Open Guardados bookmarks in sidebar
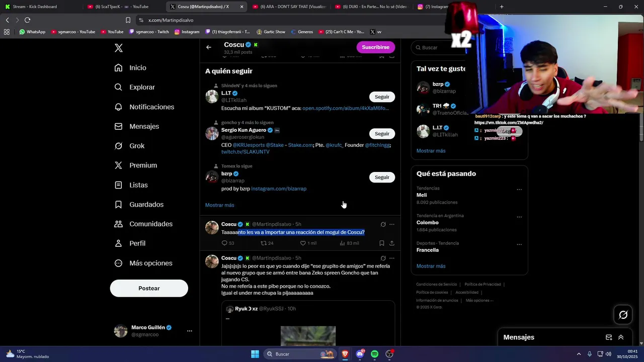 point(138,205)
